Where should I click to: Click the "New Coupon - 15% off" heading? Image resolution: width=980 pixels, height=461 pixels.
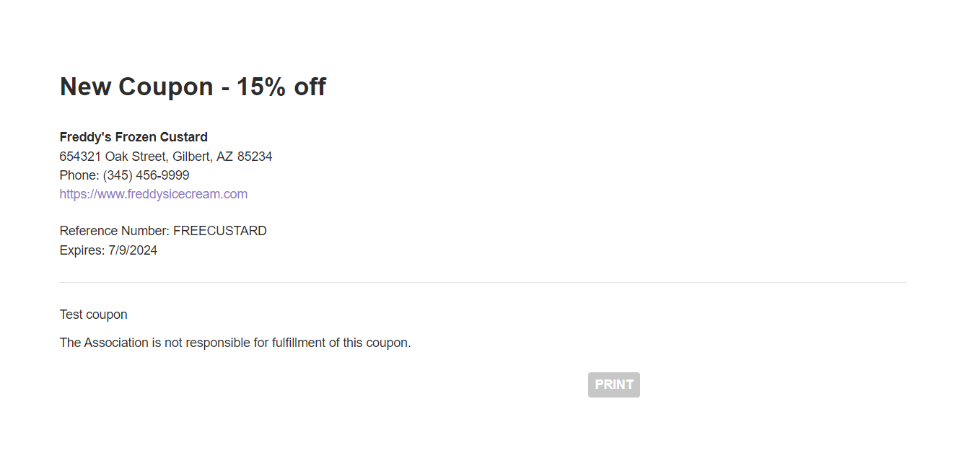(x=193, y=87)
